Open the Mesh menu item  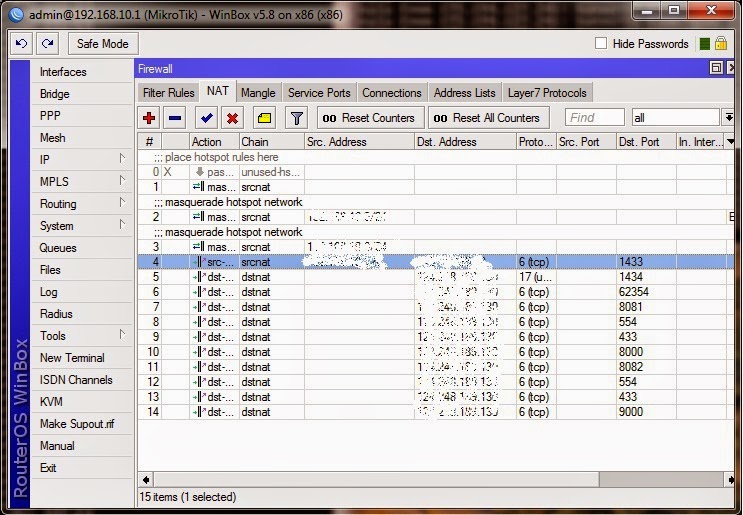82,138
